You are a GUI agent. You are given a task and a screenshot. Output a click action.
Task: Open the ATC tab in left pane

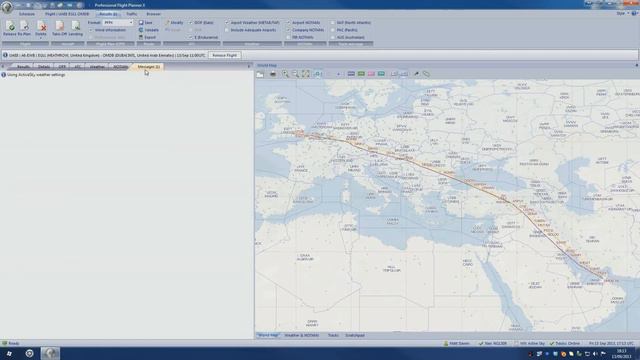coord(78,67)
